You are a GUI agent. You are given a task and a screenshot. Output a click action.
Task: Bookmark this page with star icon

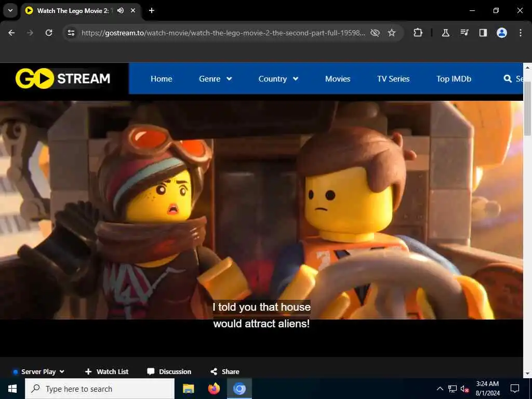pyautogui.click(x=392, y=33)
